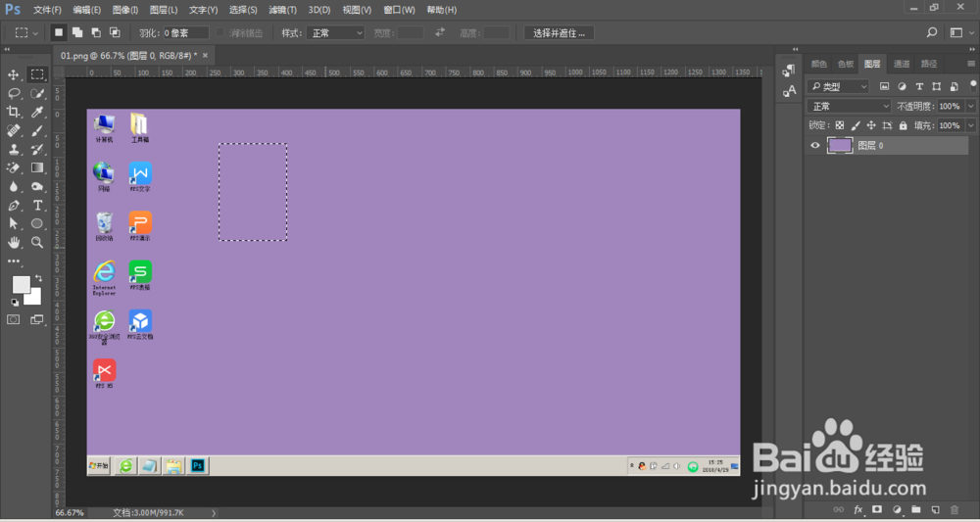980x522 pixels.
Task: Select the Path Selection tool
Action: (x=13, y=223)
